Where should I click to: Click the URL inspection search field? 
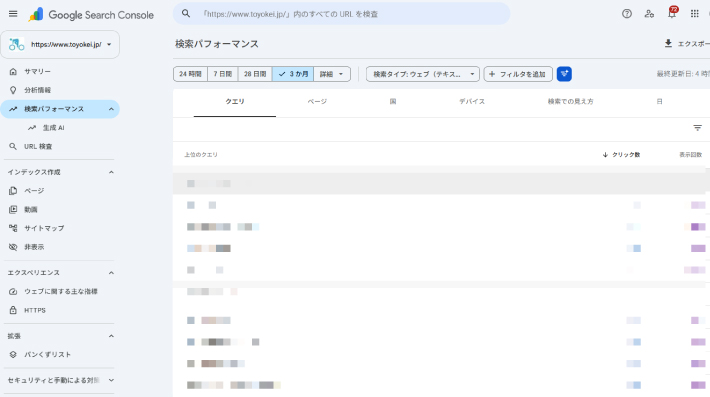[341, 14]
